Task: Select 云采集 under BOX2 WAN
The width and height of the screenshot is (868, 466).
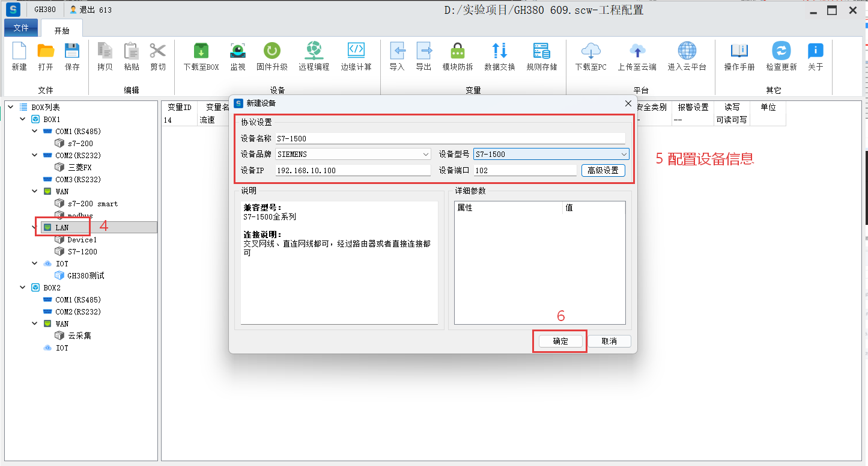Action: 79,336
